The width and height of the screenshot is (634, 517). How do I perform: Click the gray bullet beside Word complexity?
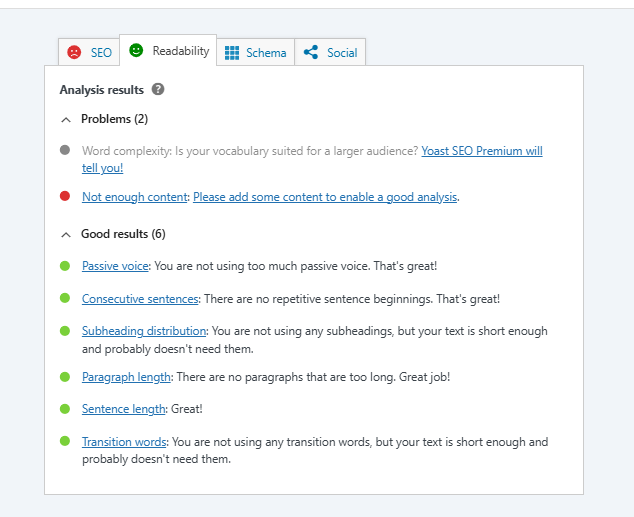click(65, 151)
